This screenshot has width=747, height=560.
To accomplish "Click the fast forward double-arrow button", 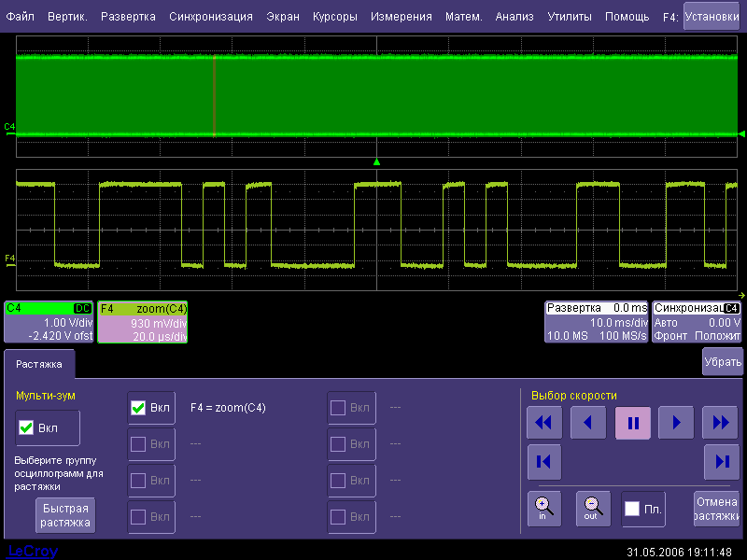I will [x=720, y=423].
